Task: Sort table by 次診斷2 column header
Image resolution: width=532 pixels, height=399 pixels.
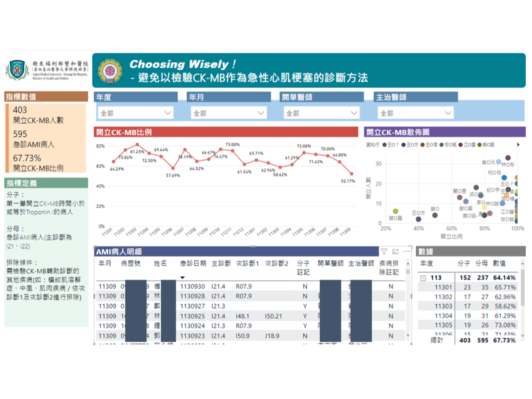Action: [277, 263]
